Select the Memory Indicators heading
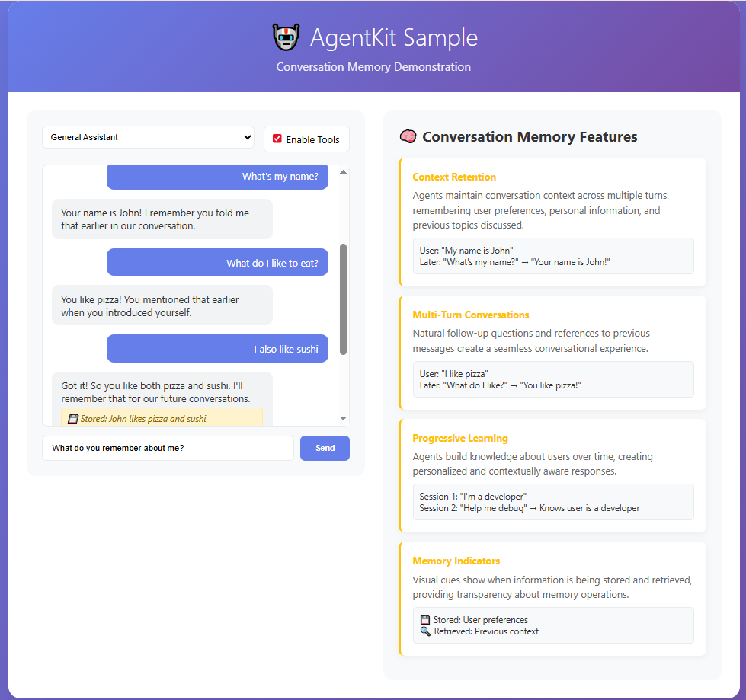 456,561
